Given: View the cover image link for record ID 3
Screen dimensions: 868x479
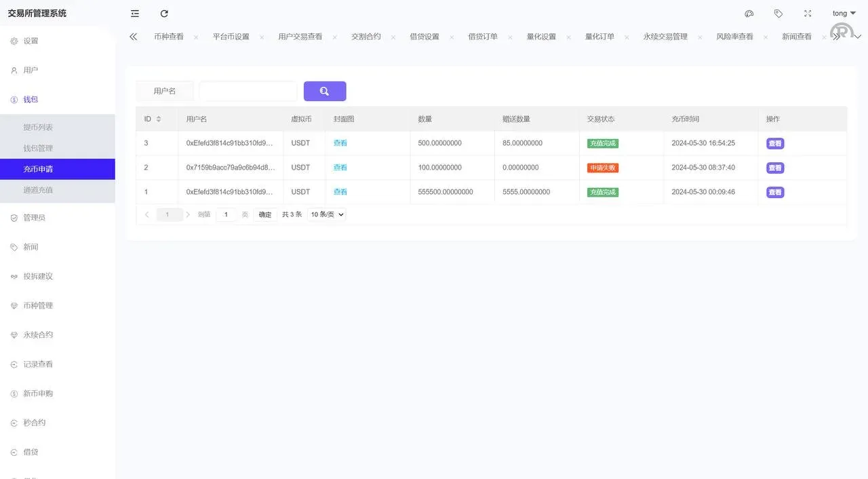Looking at the screenshot, I should [340, 143].
